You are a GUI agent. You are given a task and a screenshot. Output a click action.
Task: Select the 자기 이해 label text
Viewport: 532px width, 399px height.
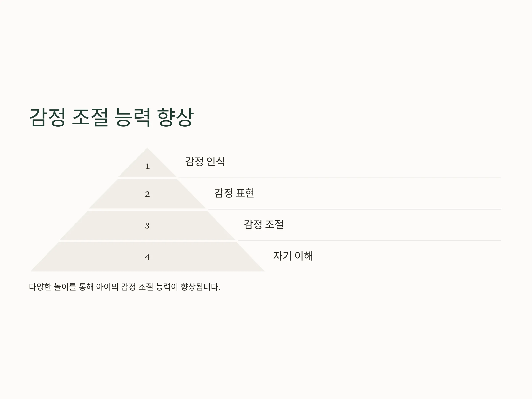click(293, 256)
